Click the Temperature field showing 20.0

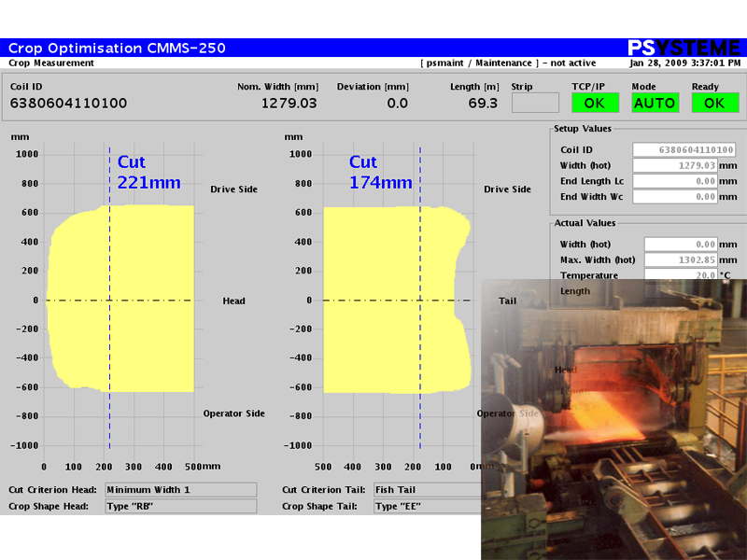pos(681,274)
